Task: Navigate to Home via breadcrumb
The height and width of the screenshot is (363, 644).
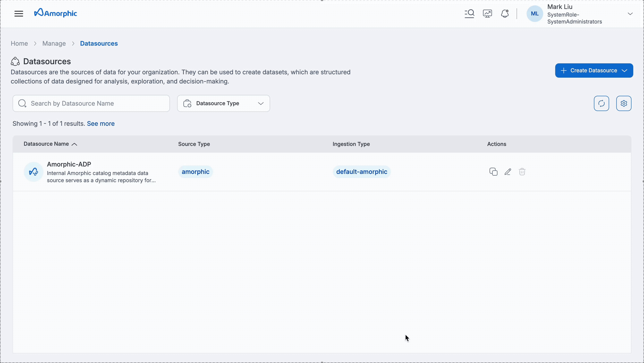Action: click(19, 43)
